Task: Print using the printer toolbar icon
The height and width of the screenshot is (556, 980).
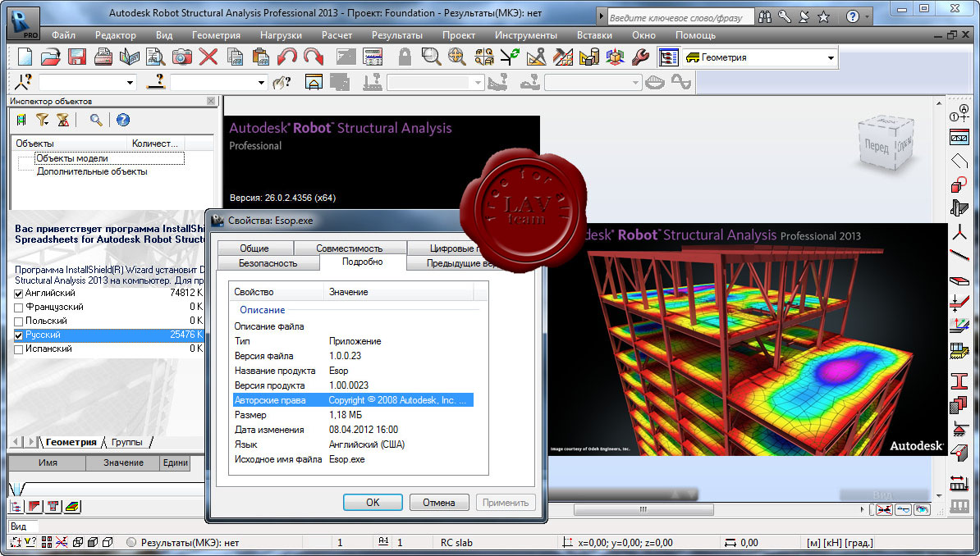Action: point(103,57)
